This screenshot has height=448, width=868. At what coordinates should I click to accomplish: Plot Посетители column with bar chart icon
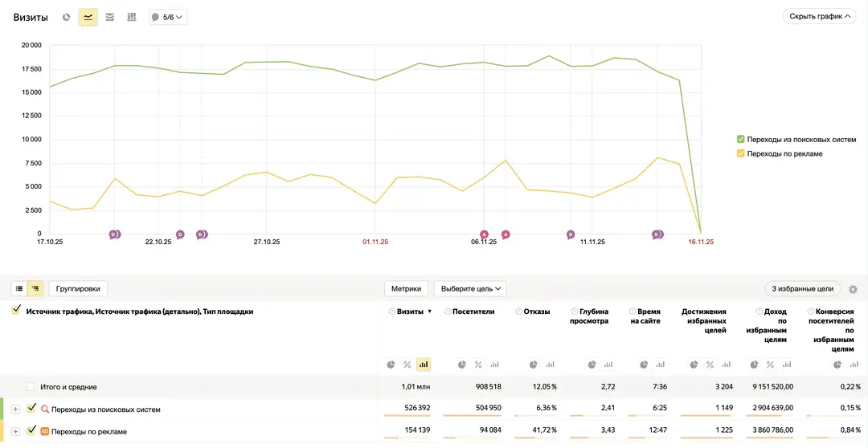pos(495,365)
